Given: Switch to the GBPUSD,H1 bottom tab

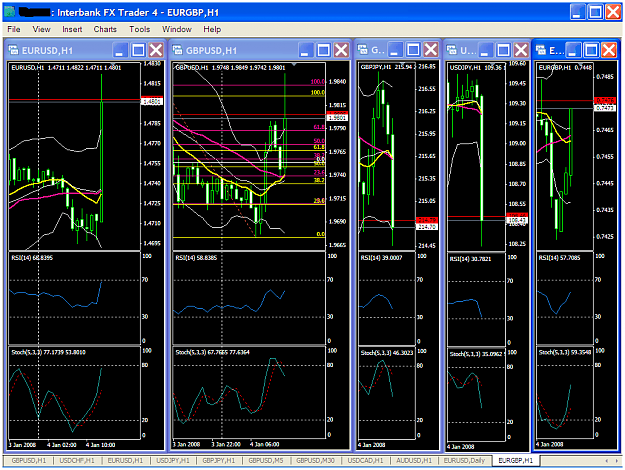Looking at the screenshot, I should pos(28,460).
